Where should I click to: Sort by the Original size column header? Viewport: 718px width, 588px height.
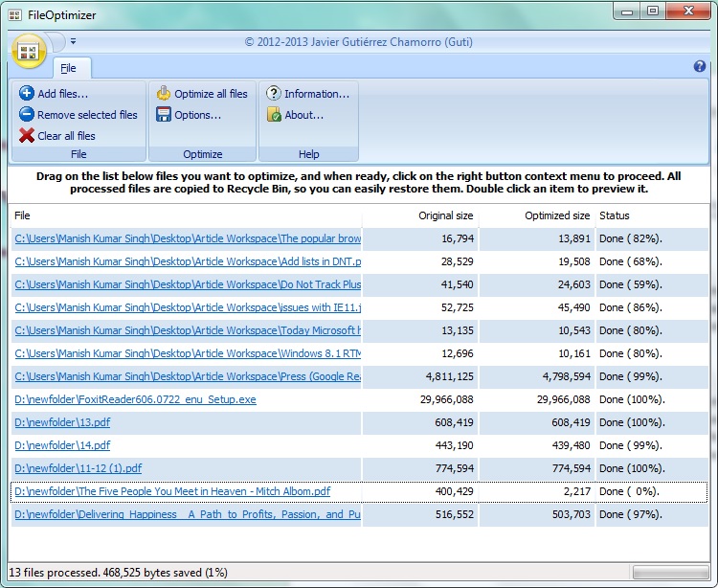[x=420, y=215]
